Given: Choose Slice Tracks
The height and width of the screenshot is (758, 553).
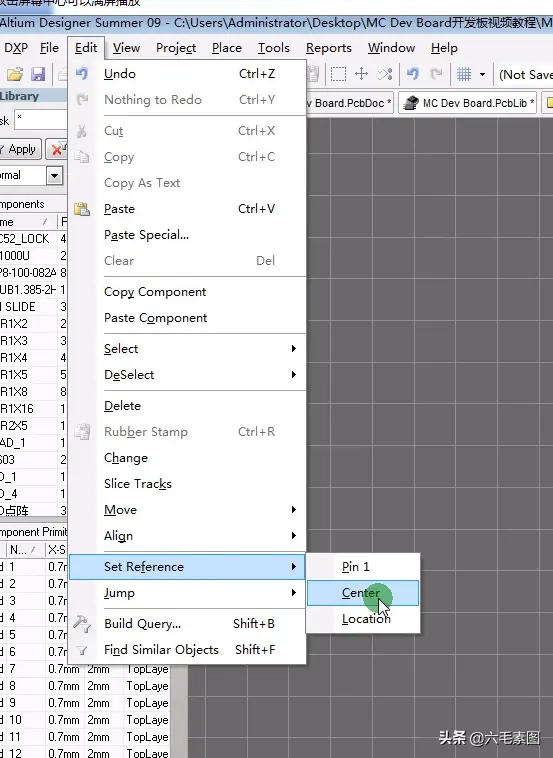Looking at the screenshot, I should [x=187, y=484].
